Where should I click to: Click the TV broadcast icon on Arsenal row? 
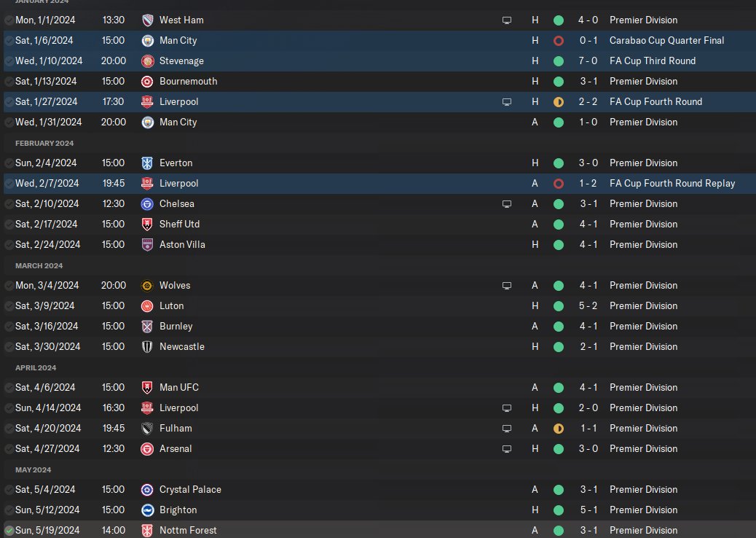[x=507, y=449]
